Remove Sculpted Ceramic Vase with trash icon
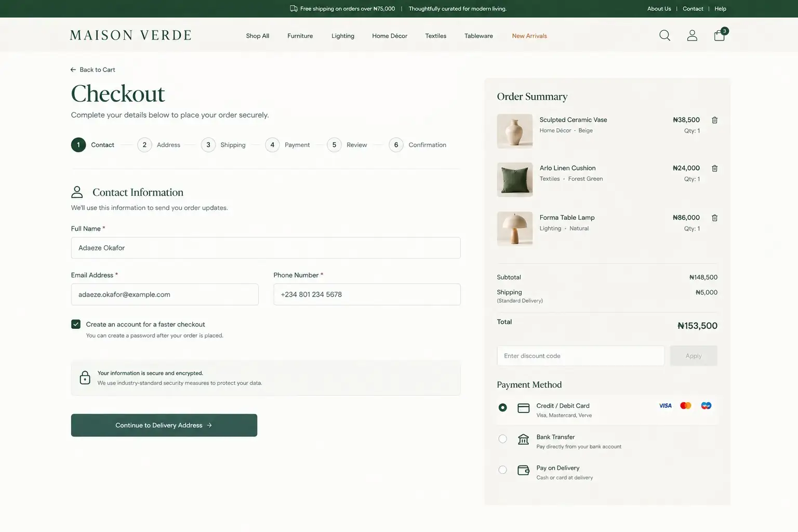 tap(714, 120)
